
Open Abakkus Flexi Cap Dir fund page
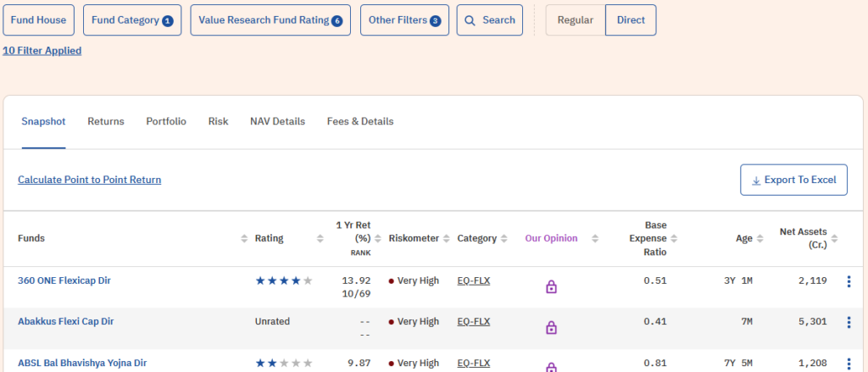click(66, 322)
